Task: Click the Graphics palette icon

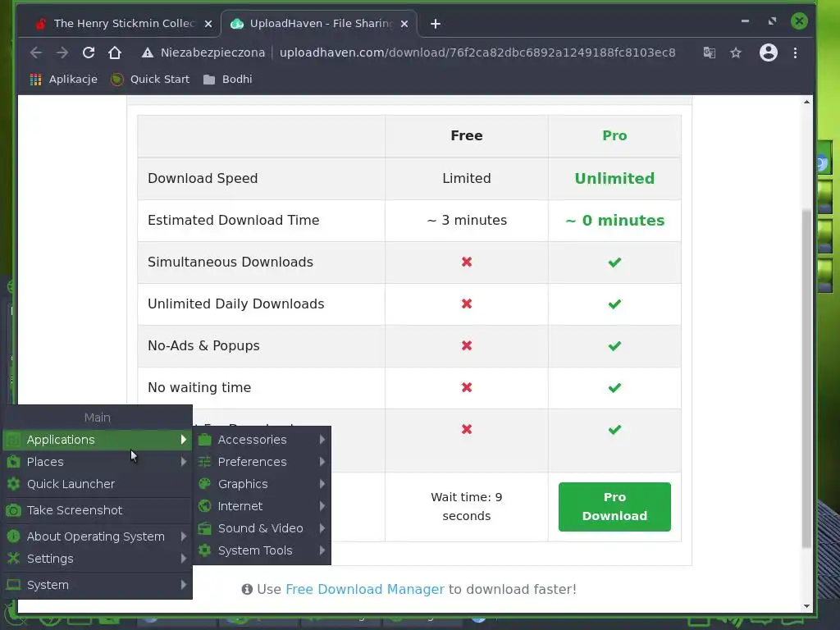Action: tap(204, 484)
